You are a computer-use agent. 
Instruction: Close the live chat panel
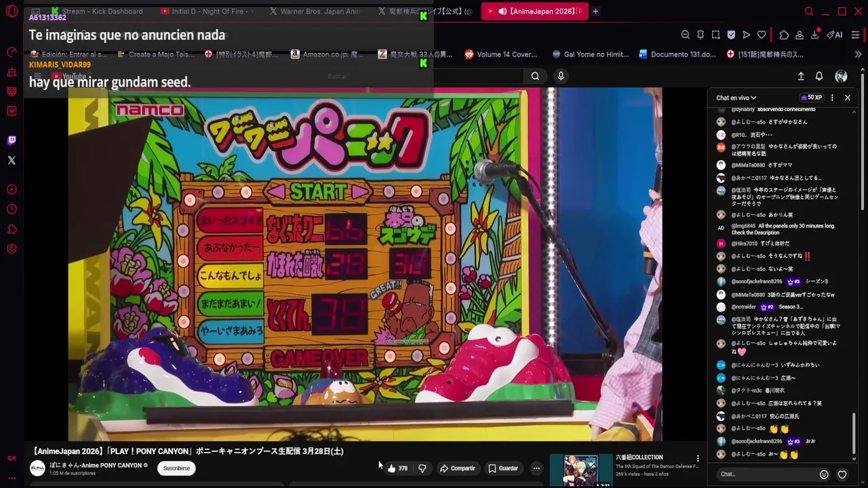tap(848, 98)
